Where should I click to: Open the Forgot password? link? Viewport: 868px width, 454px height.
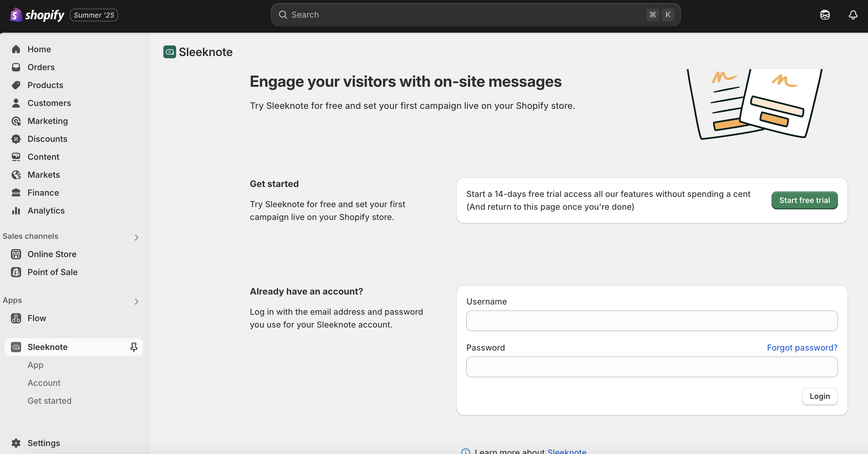[x=802, y=348]
